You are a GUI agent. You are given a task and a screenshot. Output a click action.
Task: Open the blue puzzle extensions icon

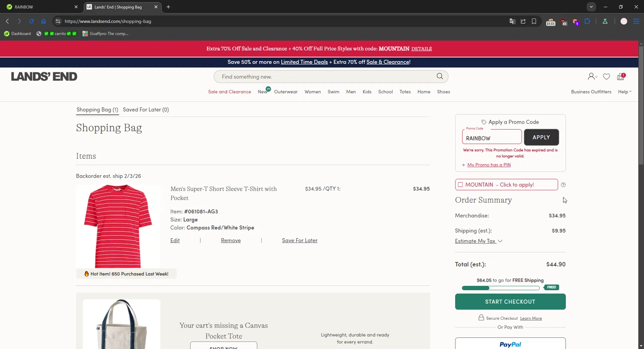[587, 21]
